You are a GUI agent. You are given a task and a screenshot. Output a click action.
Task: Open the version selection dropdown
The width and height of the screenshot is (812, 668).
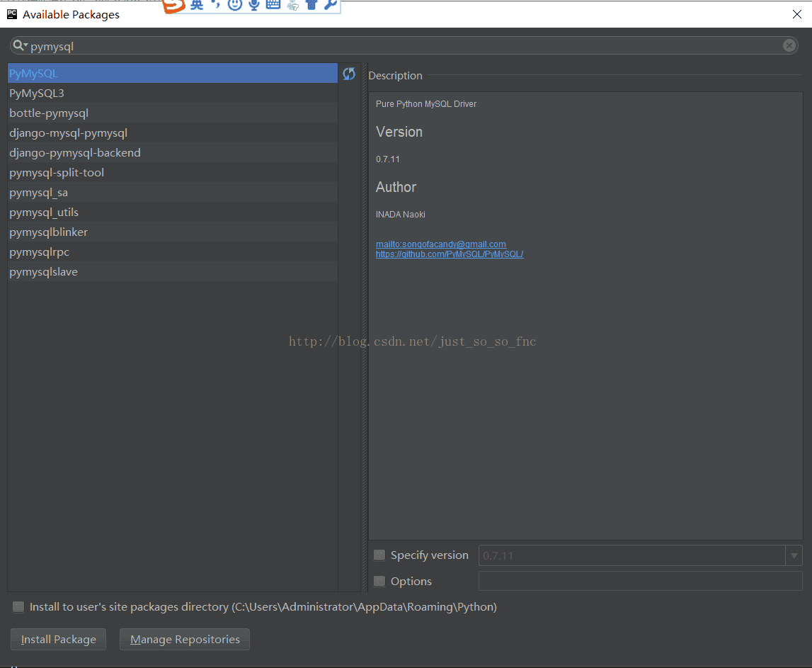[x=794, y=555]
